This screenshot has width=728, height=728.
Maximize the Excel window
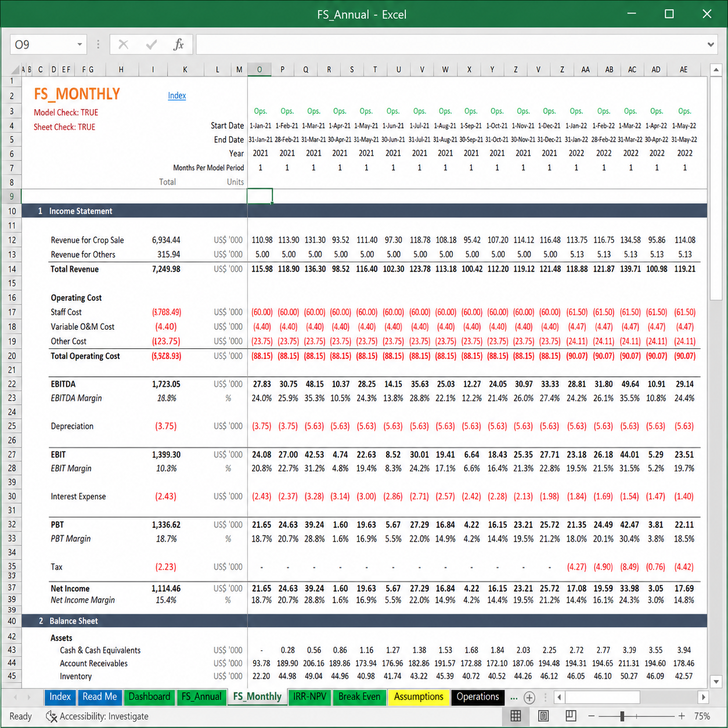tap(669, 14)
